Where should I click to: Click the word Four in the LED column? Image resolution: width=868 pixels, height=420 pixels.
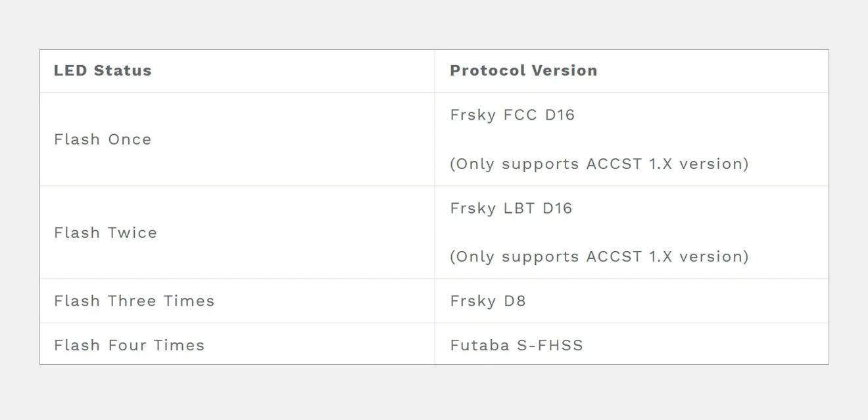point(128,345)
